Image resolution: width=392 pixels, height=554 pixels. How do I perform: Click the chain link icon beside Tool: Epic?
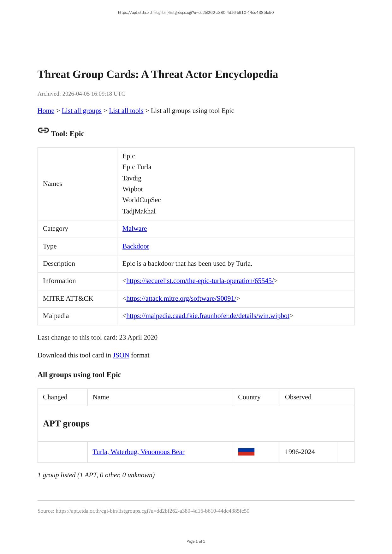coord(43,130)
